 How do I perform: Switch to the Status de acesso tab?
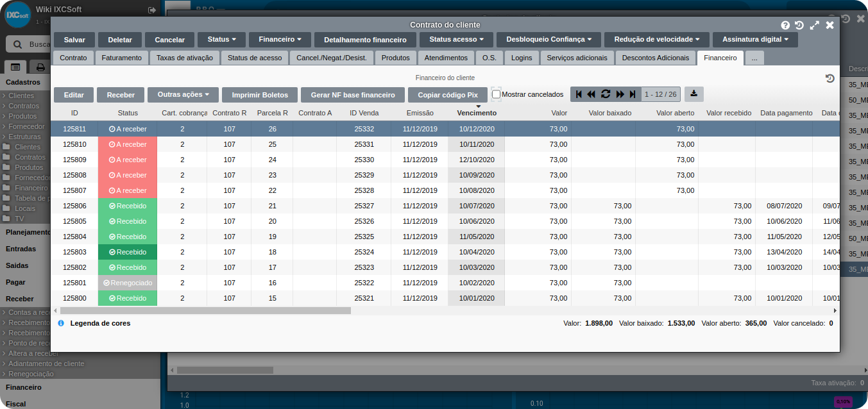255,58
